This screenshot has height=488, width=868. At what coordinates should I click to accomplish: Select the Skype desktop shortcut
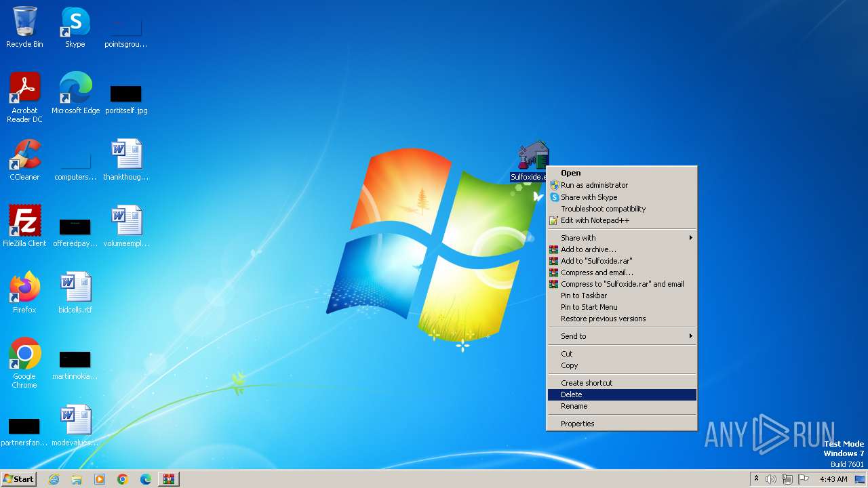pos(75,27)
